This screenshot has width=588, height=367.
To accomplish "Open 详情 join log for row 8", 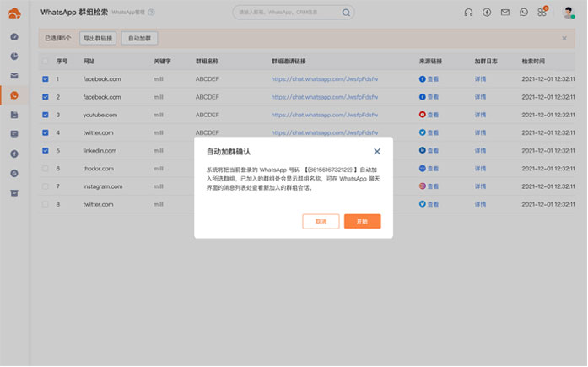I will [x=480, y=204].
